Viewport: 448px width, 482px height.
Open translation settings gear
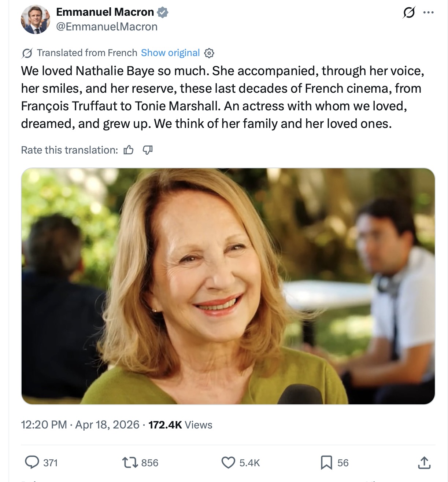coord(209,53)
